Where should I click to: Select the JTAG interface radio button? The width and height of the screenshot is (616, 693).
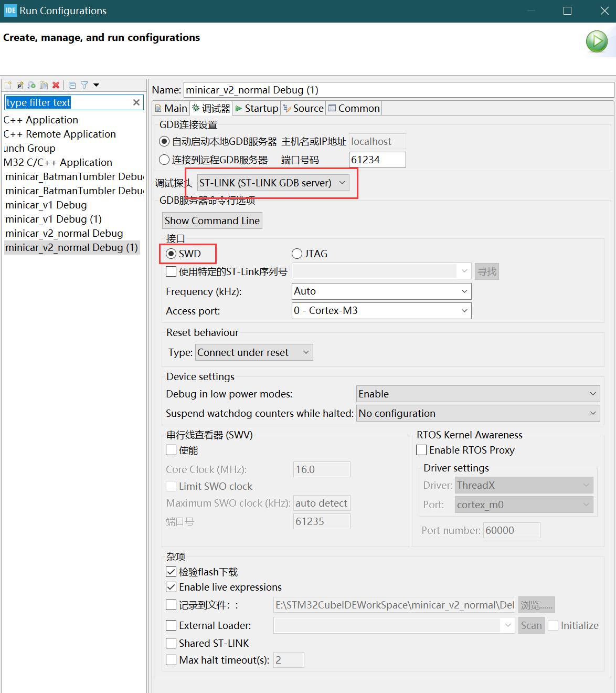pyautogui.click(x=297, y=254)
